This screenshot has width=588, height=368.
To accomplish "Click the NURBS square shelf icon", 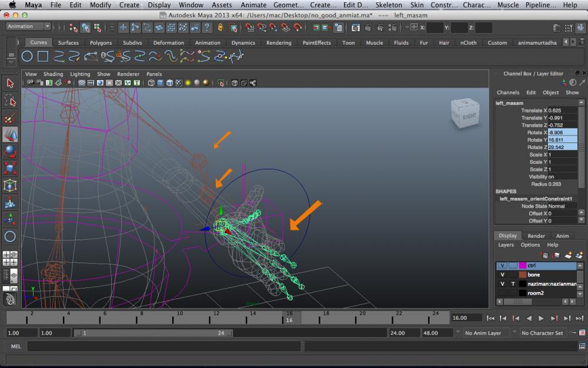I will click(x=43, y=57).
